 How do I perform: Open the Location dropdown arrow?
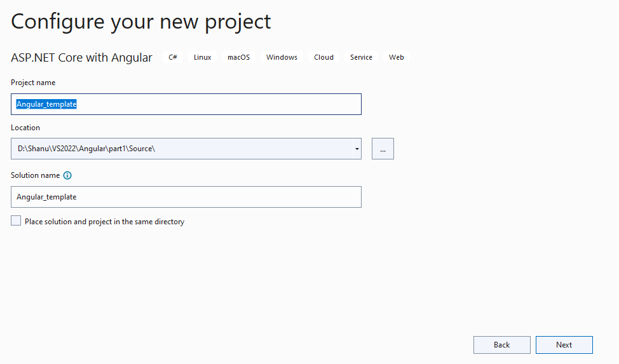click(x=357, y=149)
